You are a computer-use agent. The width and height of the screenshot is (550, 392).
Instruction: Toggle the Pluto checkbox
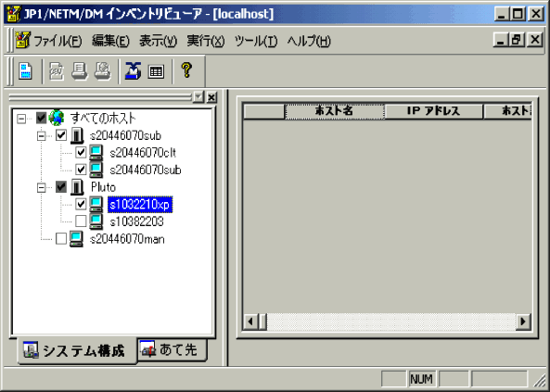click(x=61, y=186)
